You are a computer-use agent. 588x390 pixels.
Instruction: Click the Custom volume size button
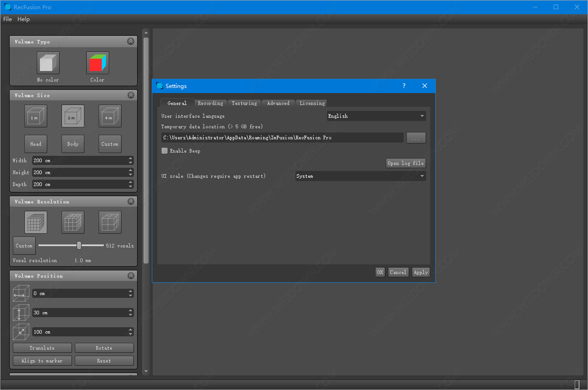point(110,144)
